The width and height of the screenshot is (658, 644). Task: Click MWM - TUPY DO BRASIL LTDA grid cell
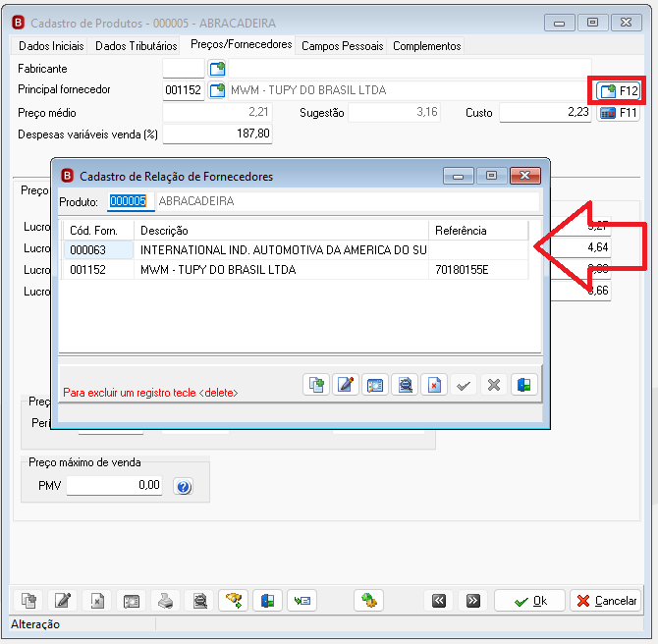282,270
